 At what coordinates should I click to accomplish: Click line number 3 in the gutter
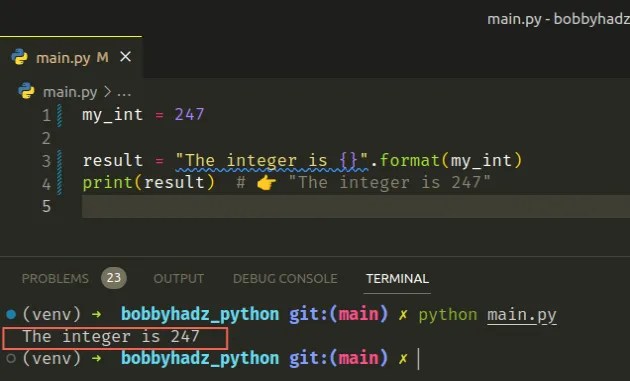47,161
